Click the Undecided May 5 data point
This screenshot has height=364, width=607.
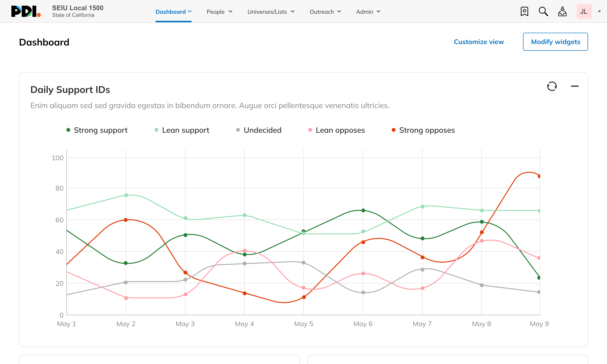(303, 262)
